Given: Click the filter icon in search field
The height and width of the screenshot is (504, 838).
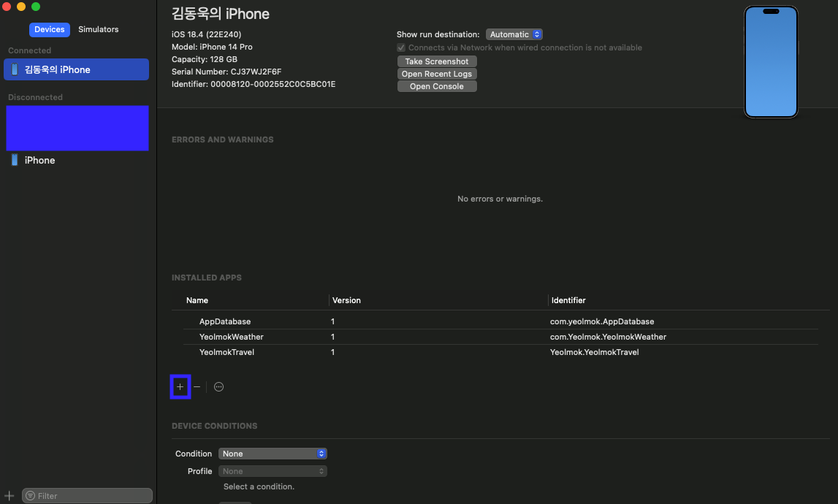Looking at the screenshot, I should [31, 496].
